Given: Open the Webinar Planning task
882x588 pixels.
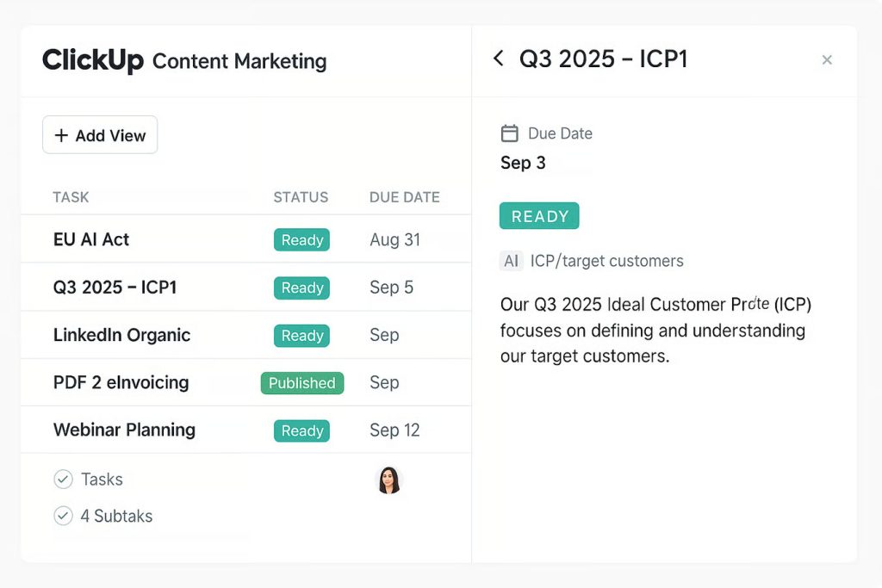Looking at the screenshot, I should (124, 430).
